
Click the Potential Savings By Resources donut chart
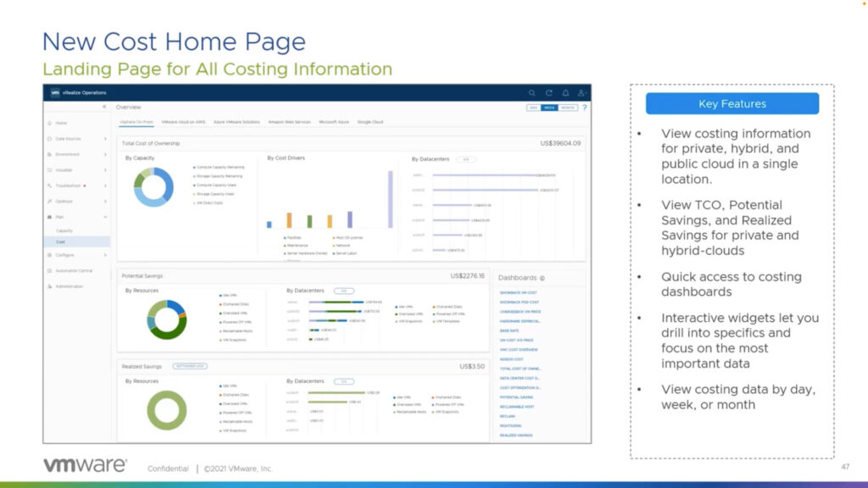167,319
